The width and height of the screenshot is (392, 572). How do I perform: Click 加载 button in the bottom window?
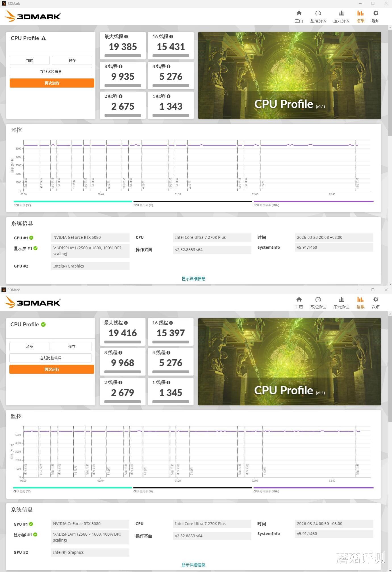tap(29, 347)
